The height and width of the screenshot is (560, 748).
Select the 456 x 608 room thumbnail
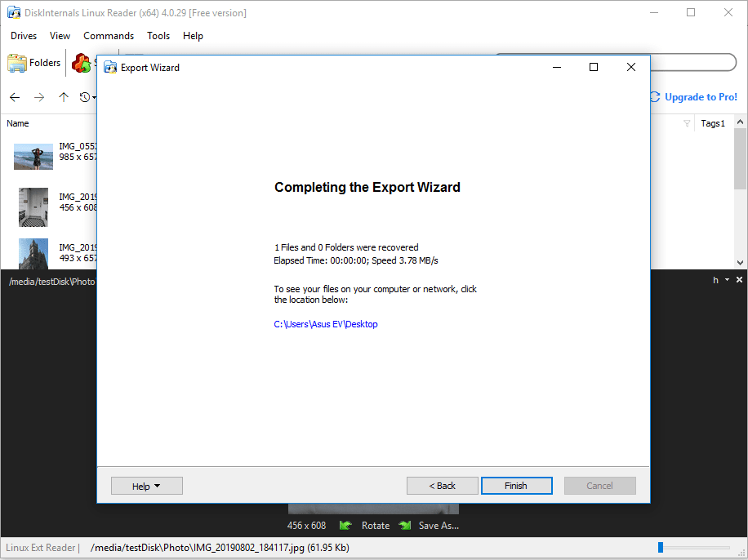click(33, 207)
